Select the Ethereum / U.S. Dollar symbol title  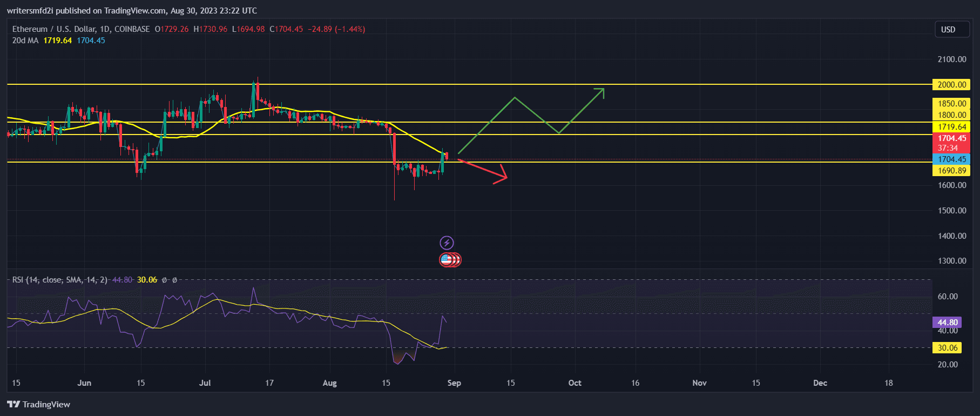[81, 29]
